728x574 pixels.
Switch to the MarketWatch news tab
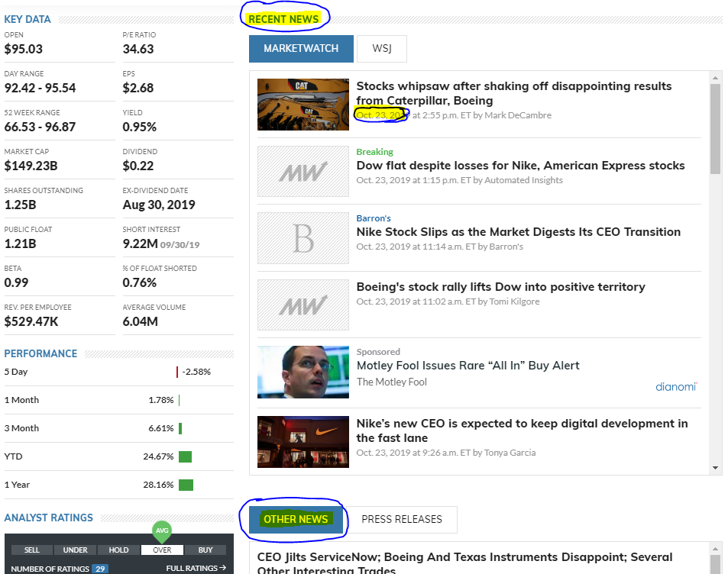[x=301, y=48]
